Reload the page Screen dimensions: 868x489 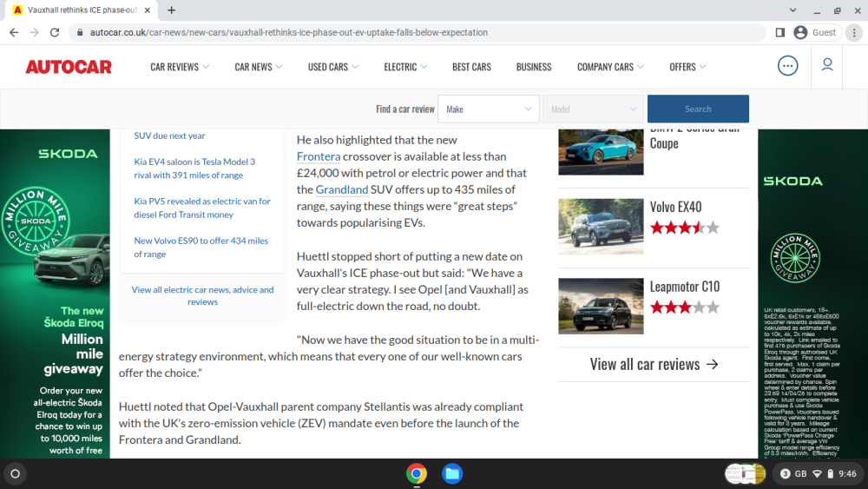[x=54, y=33]
